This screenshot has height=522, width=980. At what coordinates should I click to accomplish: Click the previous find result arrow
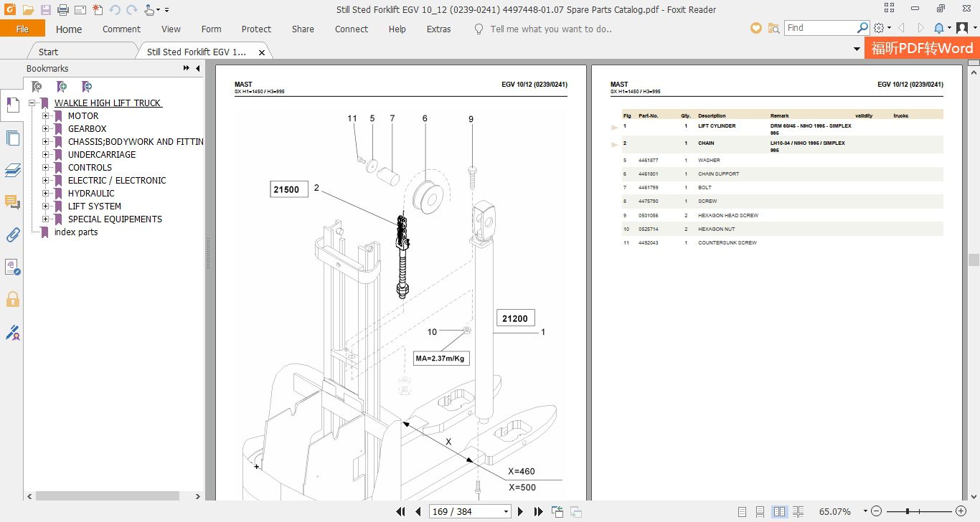coord(902,28)
